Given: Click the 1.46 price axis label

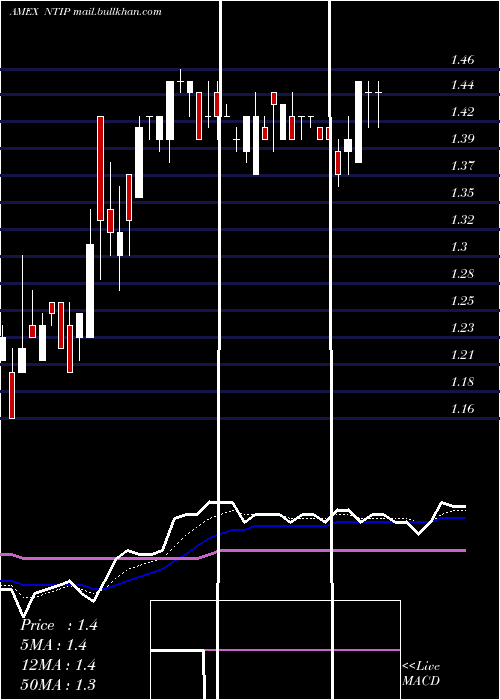Looking at the screenshot, I should click(x=462, y=59).
